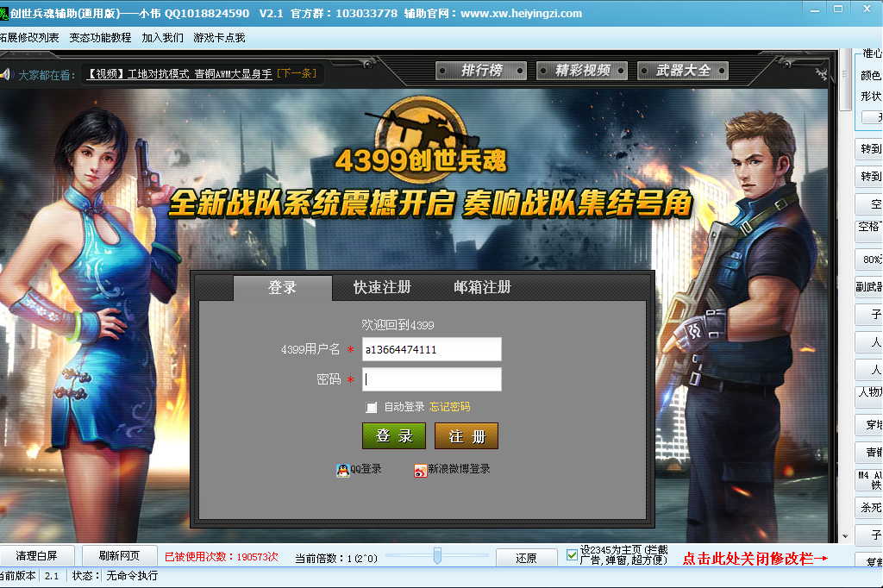Tick the 自动登录 checkbox
Screen dimensions: 883x588
[371, 407]
